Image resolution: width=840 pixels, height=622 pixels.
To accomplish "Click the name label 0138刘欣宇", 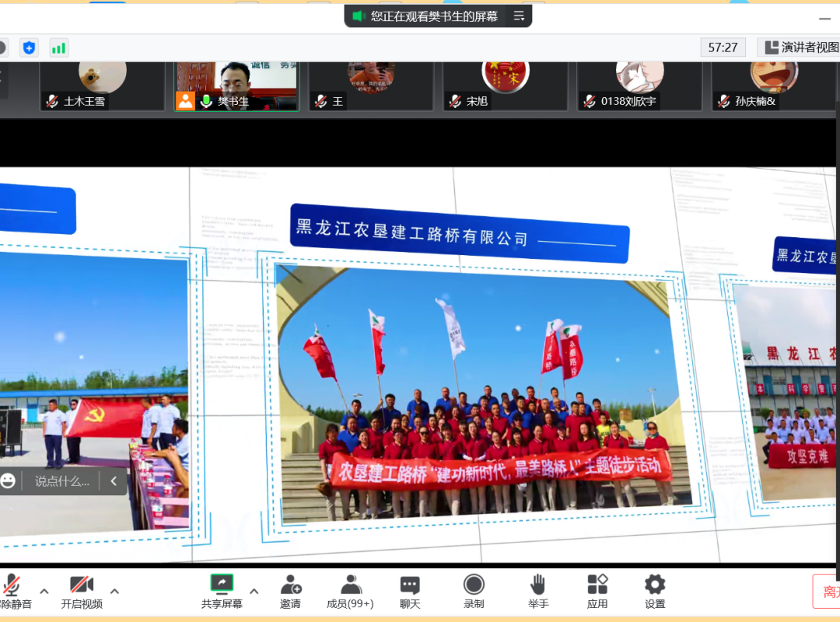I will (x=628, y=101).
